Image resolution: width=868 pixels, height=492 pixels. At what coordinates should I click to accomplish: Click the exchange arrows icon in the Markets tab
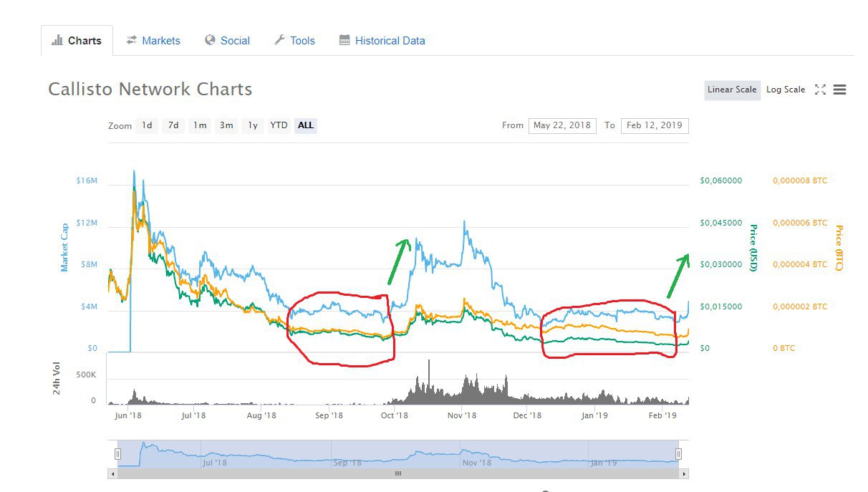pos(132,40)
